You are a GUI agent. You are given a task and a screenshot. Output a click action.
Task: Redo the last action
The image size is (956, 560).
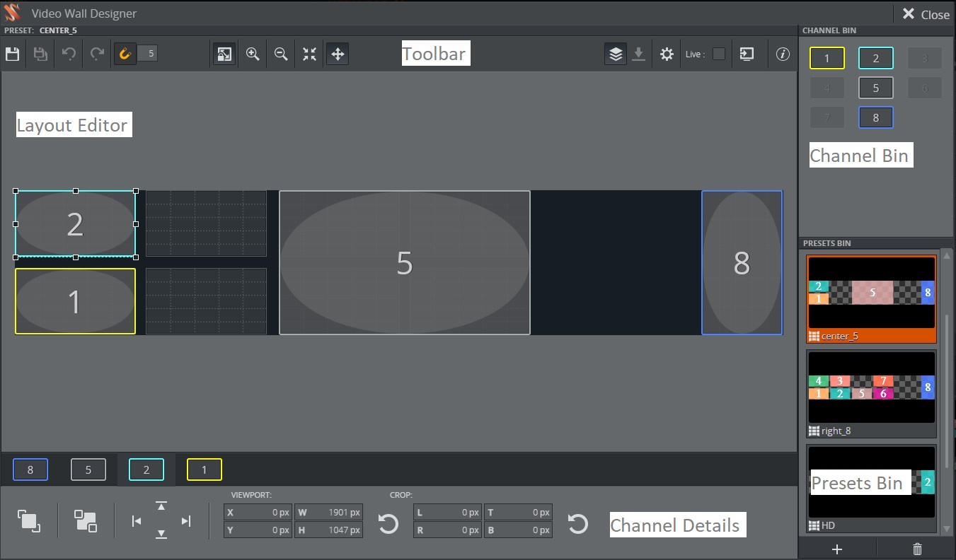coord(97,53)
